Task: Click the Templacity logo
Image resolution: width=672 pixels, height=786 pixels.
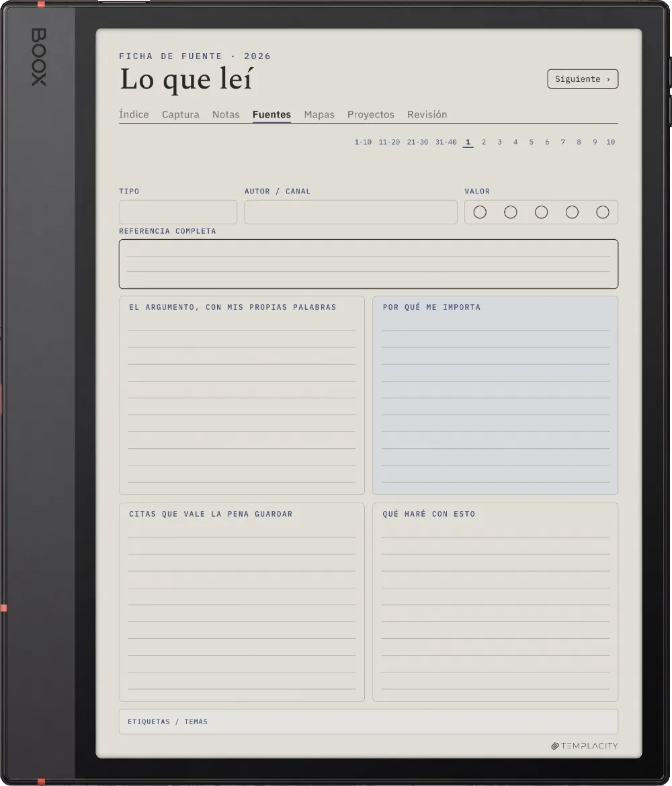Action: pyautogui.click(x=584, y=746)
